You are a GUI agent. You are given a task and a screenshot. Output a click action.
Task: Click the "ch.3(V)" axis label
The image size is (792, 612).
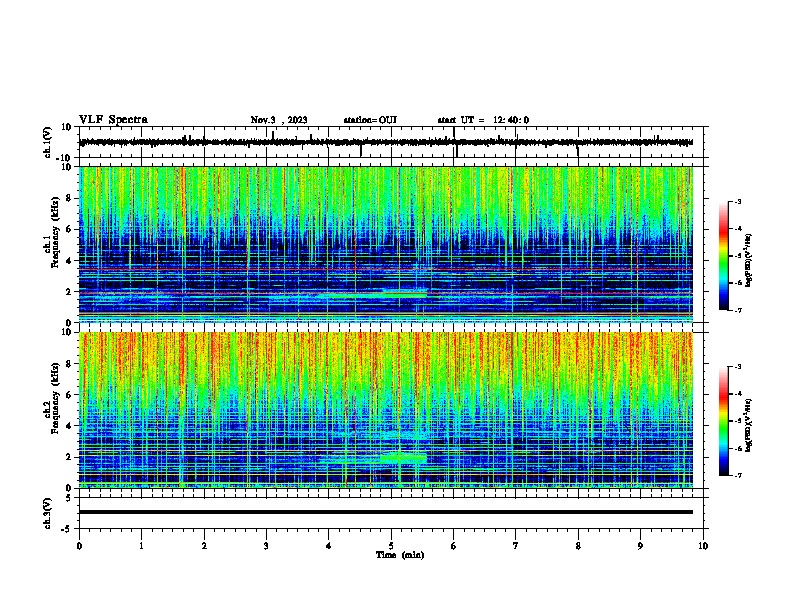[x=48, y=513]
